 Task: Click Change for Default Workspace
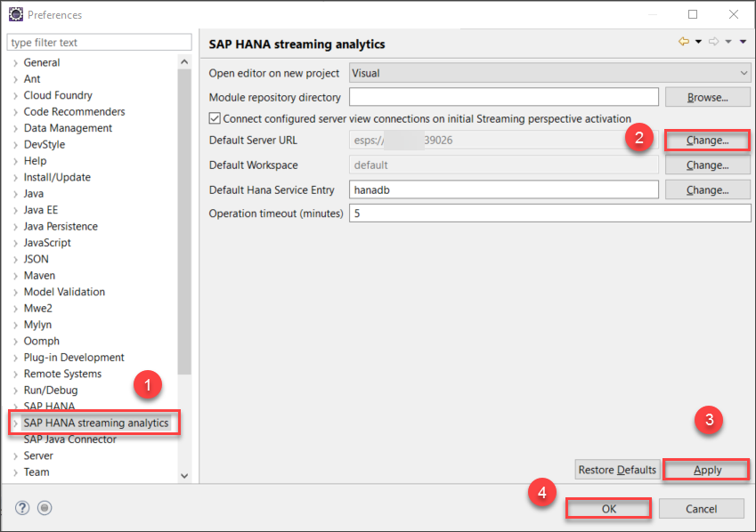[x=708, y=165]
